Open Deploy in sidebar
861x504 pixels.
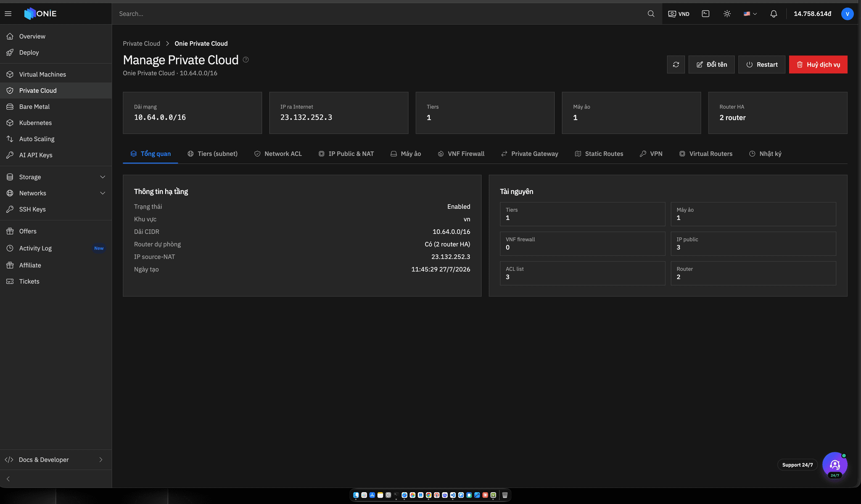56,52
